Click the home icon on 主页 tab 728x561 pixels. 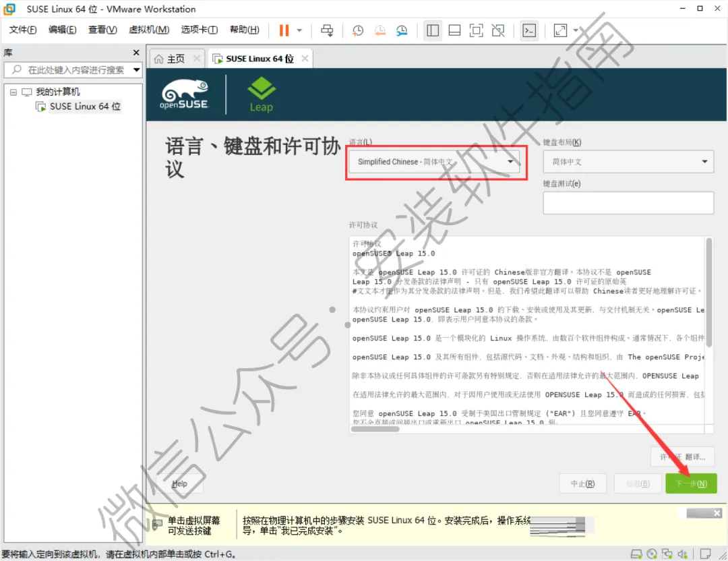159,59
